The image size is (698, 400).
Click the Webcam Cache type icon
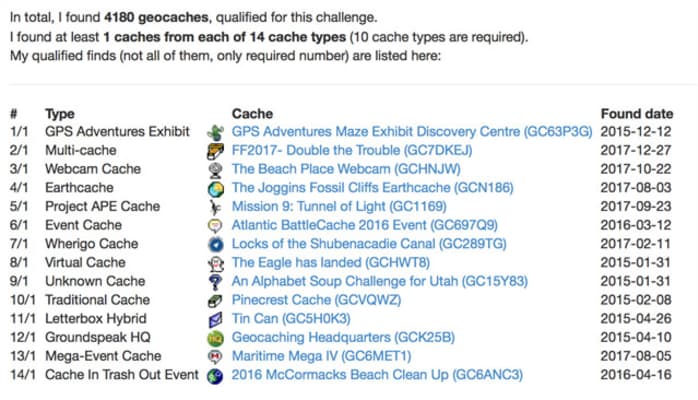213,170
